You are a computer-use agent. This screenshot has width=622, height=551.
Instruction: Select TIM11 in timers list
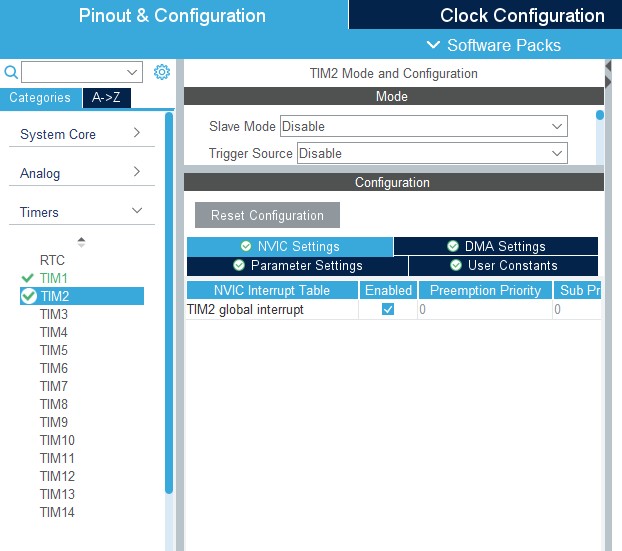[57, 458]
